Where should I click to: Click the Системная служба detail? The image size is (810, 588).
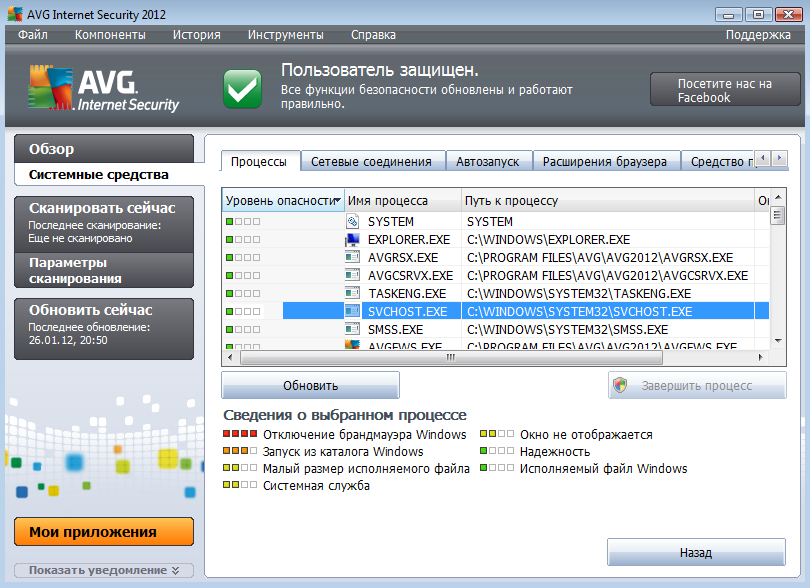tap(316, 486)
